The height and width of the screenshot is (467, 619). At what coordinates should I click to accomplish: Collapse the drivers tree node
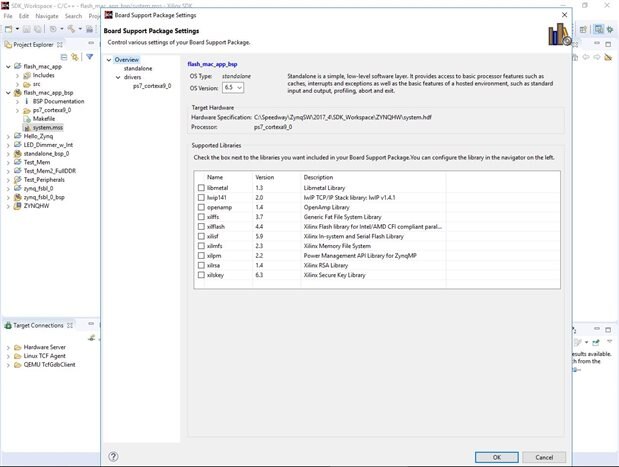[x=117, y=77]
